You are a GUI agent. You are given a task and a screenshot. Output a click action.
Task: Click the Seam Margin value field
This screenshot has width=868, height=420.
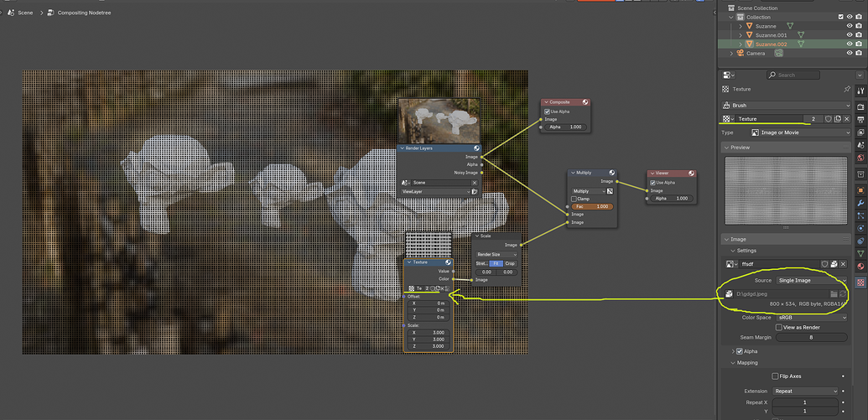point(811,338)
